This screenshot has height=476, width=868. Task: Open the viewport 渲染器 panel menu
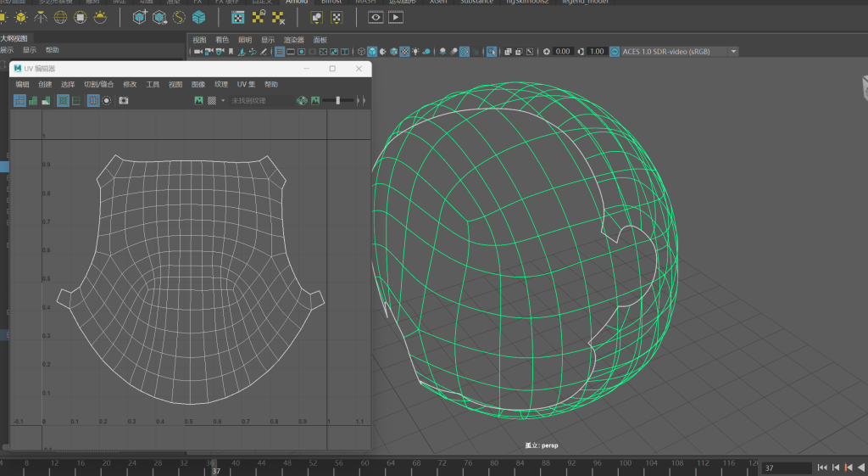[x=294, y=40]
